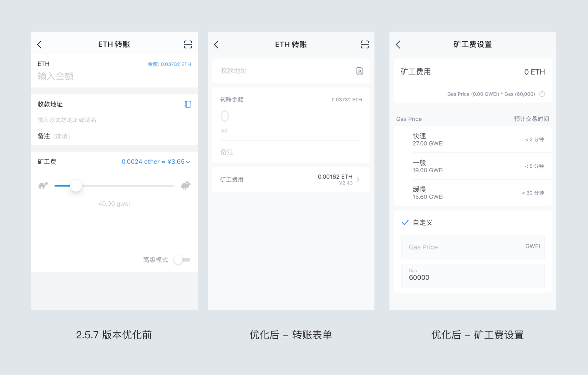Click the 收款地址 field in optimized form
This screenshot has height=375, width=588.
coord(291,71)
